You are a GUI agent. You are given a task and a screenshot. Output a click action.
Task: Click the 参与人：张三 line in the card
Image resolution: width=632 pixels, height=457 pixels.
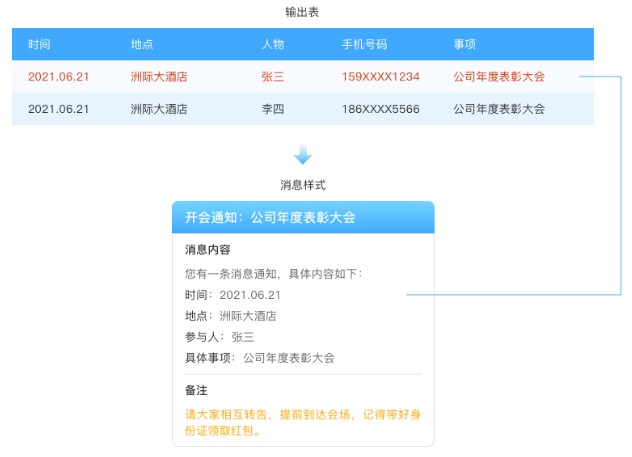point(219,337)
